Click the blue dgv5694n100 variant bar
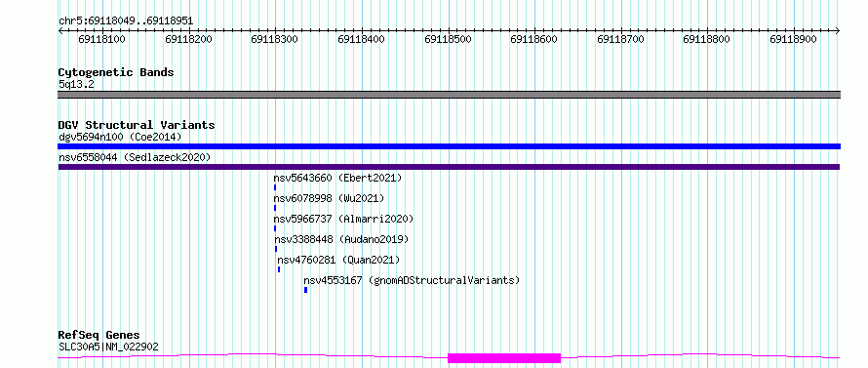Image resolution: width=868 pixels, height=368 pixels. coord(449,146)
